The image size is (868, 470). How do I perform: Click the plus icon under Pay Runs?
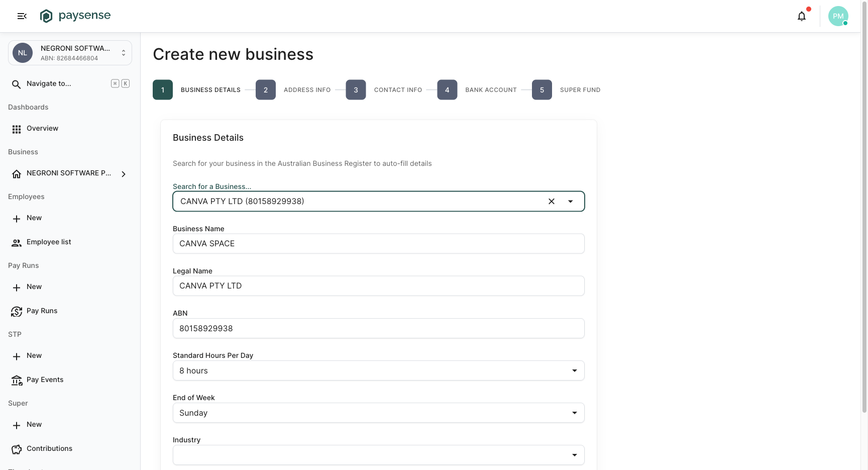pos(17,288)
